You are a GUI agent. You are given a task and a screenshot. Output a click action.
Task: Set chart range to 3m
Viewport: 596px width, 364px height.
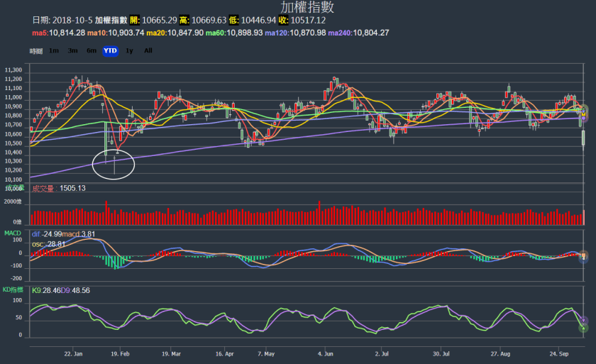pyautogui.click(x=72, y=50)
